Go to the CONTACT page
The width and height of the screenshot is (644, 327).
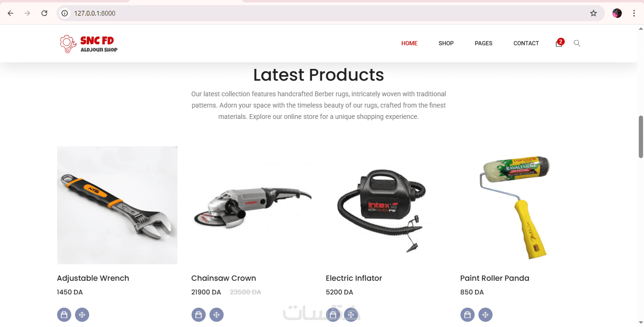[526, 43]
